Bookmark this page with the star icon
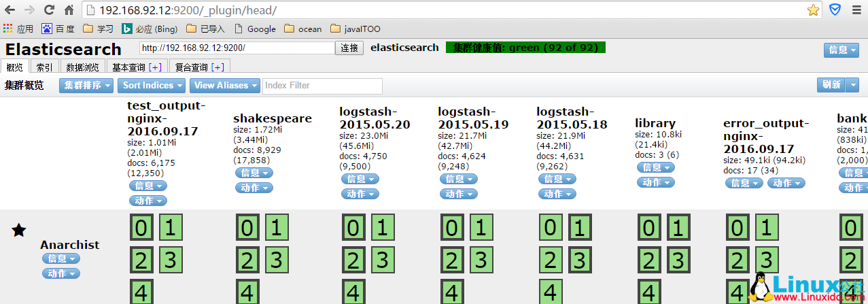This screenshot has height=304, width=868. click(x=813, y=10)
